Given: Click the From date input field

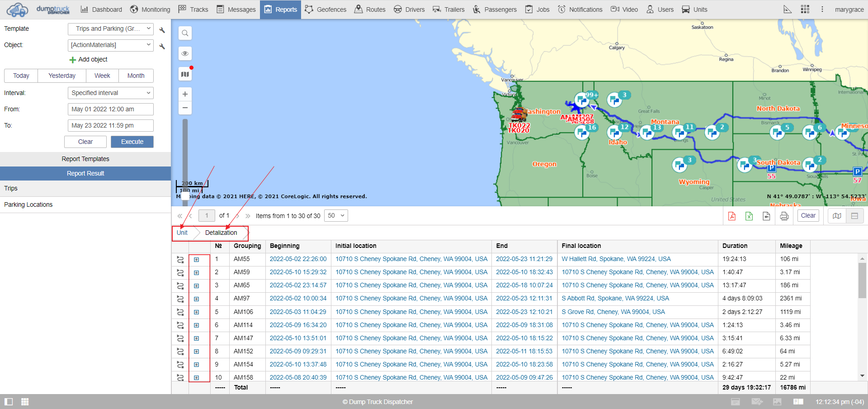Looking at the screenshot, I should [111, 109].
